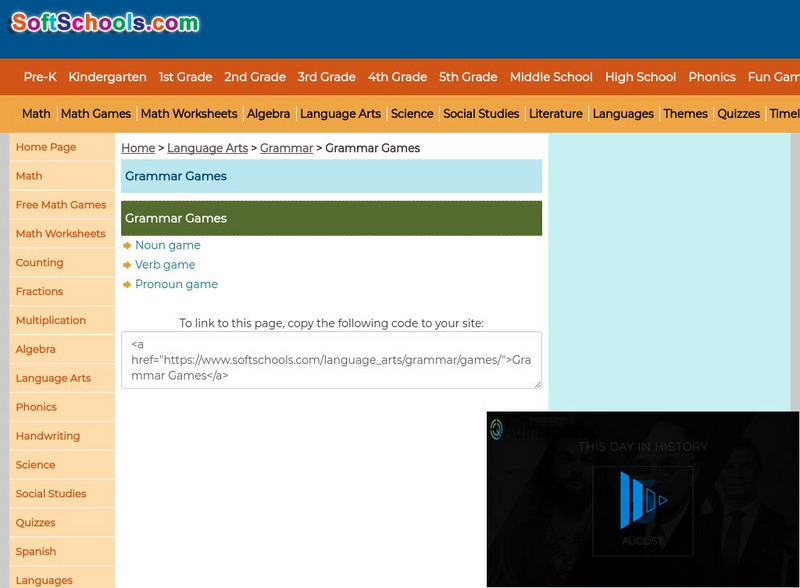This screenshot has height=588, width=800.
Task: Open Math Worksheets in the subject bar
Action: coord(189,113)
